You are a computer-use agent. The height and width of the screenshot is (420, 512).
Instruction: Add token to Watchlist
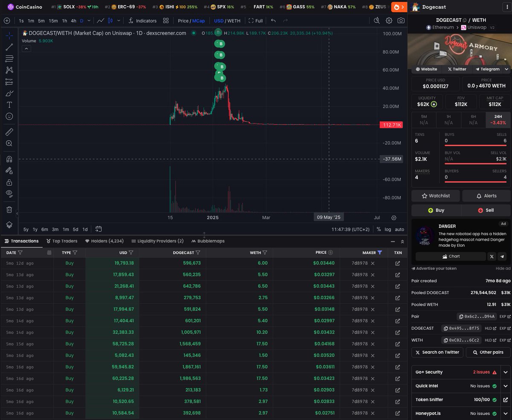436,196
